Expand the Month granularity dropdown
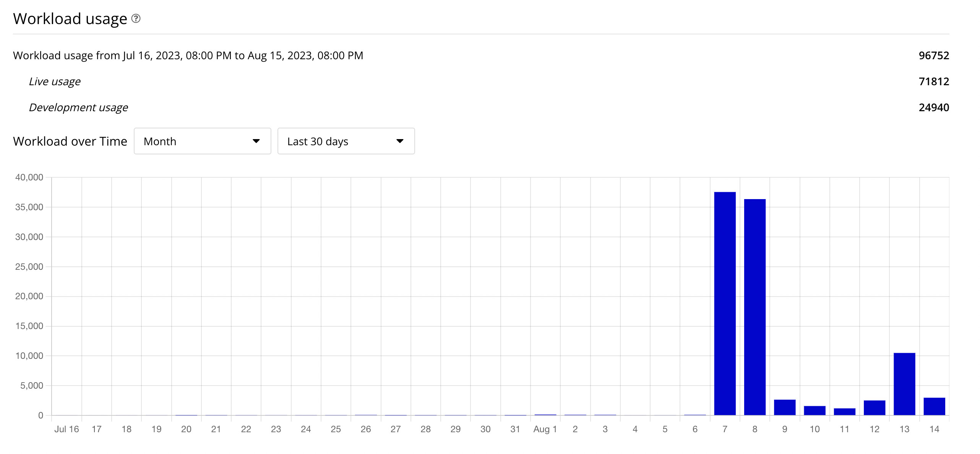Viewport: 980px width, 454px height. (203, 141)
